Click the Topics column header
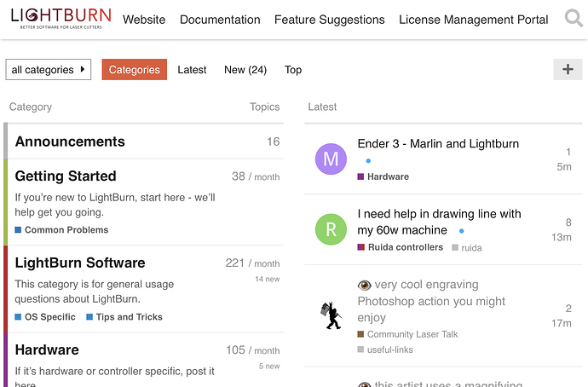The height and width of the screenshot is (387, 588). (265, 107)
